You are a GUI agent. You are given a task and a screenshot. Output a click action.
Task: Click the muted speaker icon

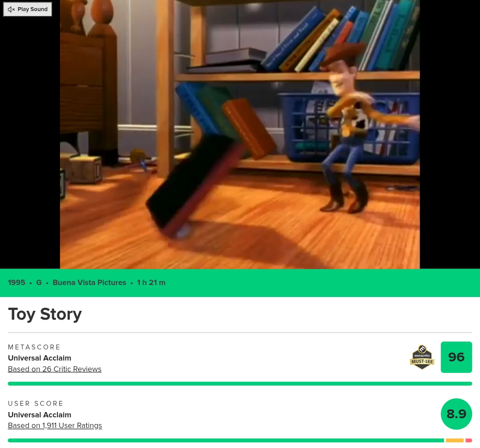click(x=11, y=9)
